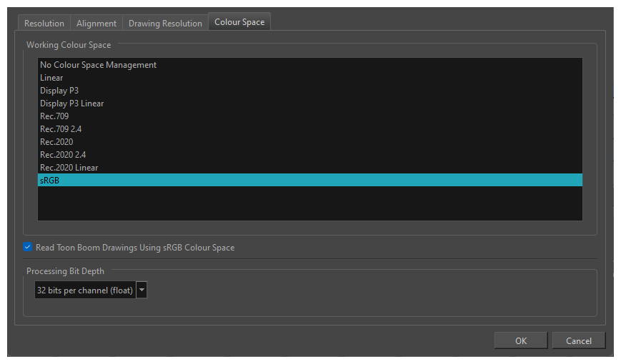Select Display P3 Linear colour space
This screenshot has width=621, height=364.
(x=71, y=103)
